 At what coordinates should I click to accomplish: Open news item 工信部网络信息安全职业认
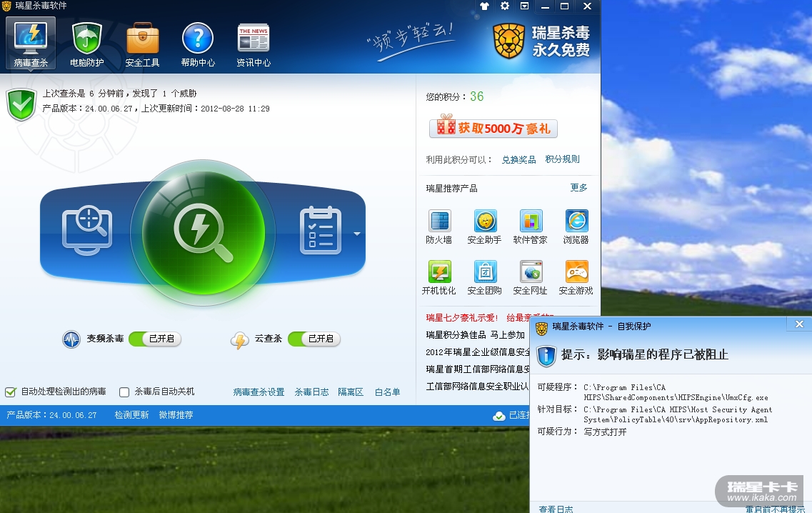pos(478,386)
